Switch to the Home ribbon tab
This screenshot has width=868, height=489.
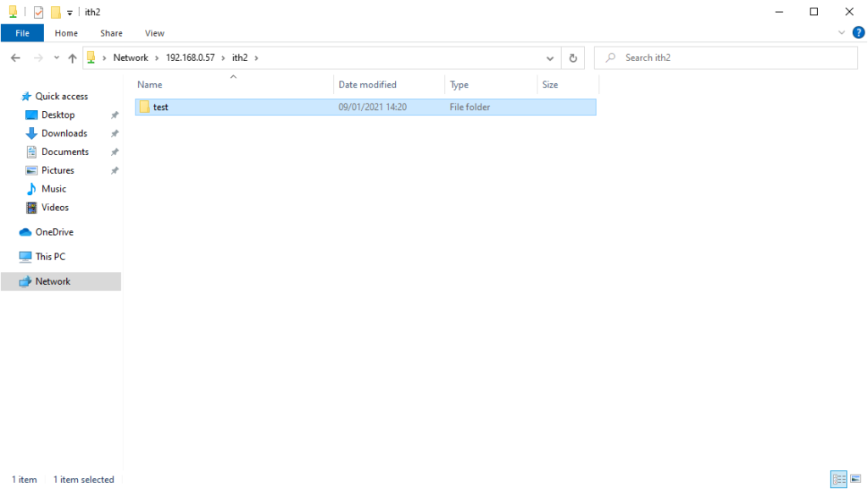tap(66, 33)
